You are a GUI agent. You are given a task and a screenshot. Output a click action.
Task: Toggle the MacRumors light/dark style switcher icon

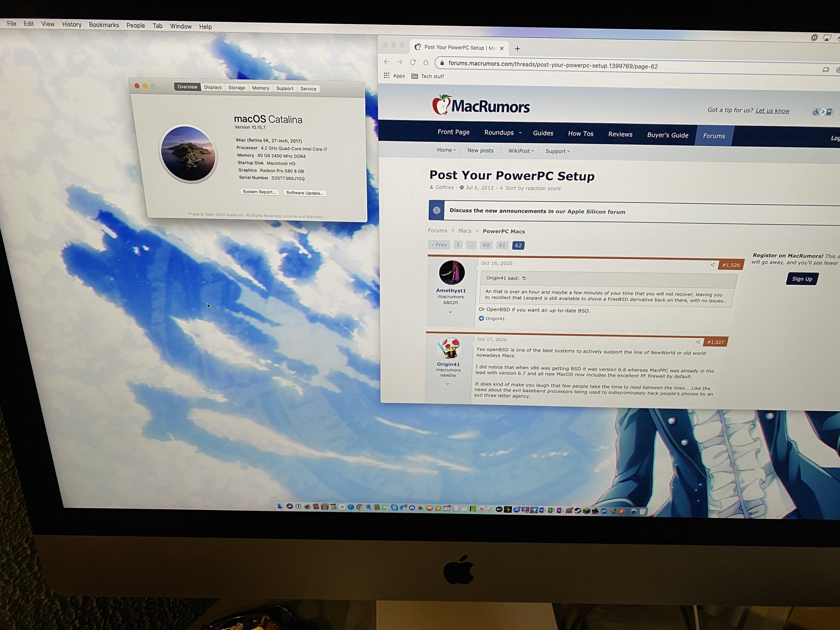822,112
